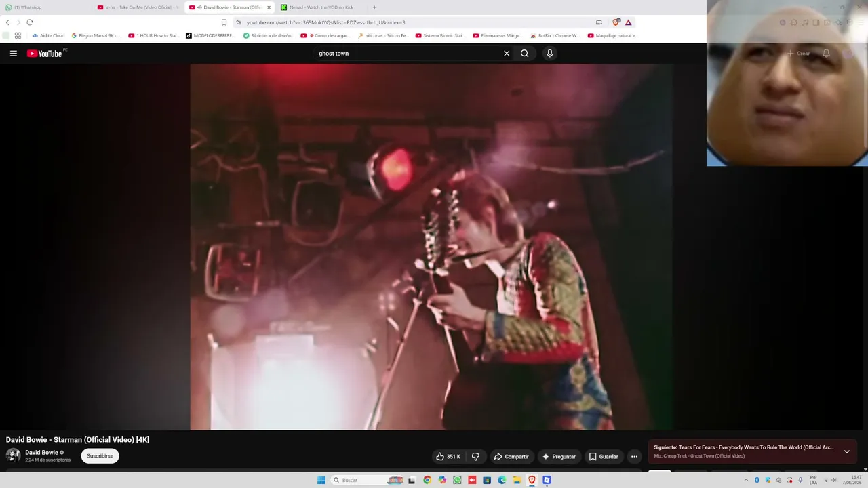Show hidden system tray icons
This screenshot has width=868, height=488.
[746, 480]
